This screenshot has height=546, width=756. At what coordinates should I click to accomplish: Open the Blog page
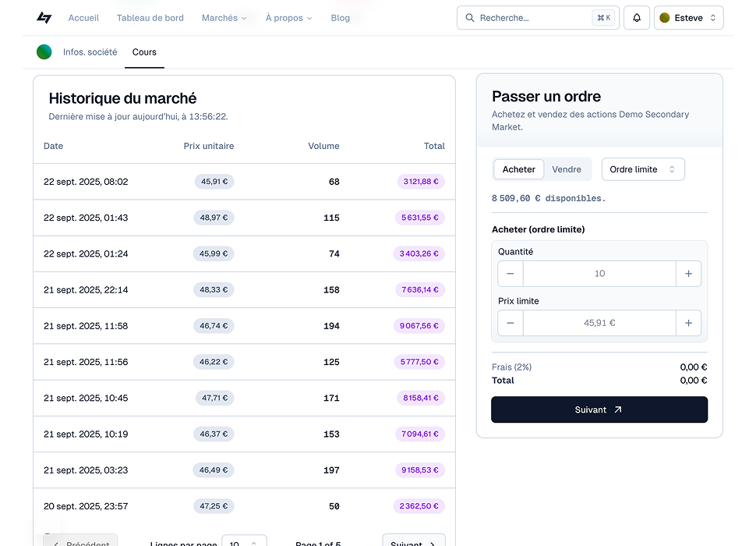(x=341, y=18)
